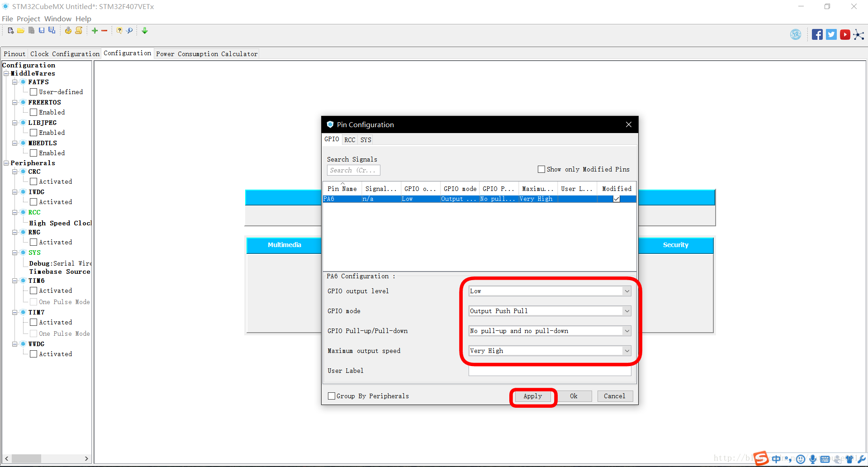The image size is (868, 467).
Task: Click the Cancel button
Action: pyautogui.click(x=615, y=396)
